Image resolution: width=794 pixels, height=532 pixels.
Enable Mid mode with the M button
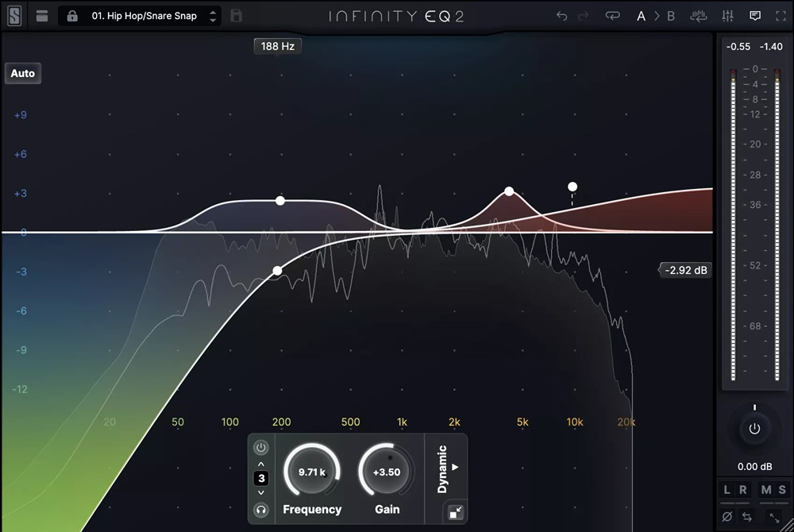pos(765,490)
